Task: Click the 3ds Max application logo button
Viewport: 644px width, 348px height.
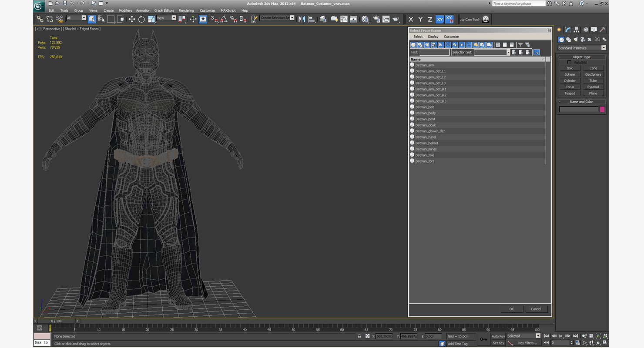Action: pyautogui.click(x=39, y=6)
